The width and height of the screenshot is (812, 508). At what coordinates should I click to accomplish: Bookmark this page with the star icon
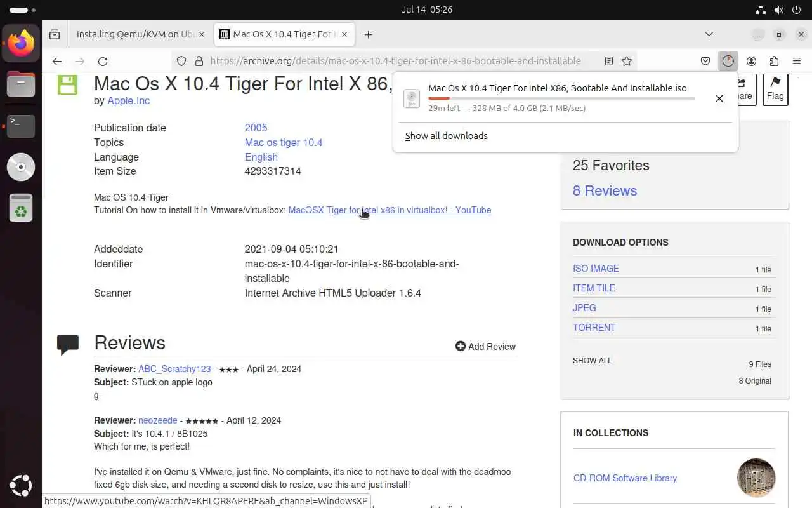[627, 61]
